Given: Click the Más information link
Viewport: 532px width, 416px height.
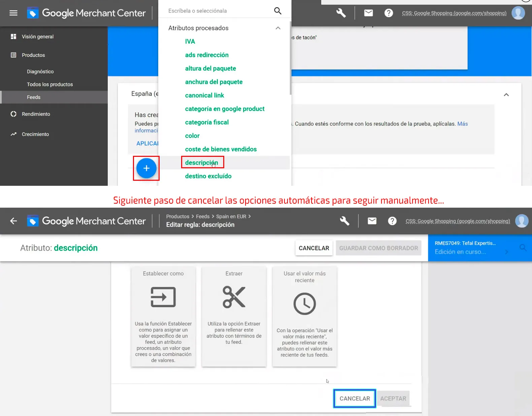Looking at the screenshot, I should 463,124.
